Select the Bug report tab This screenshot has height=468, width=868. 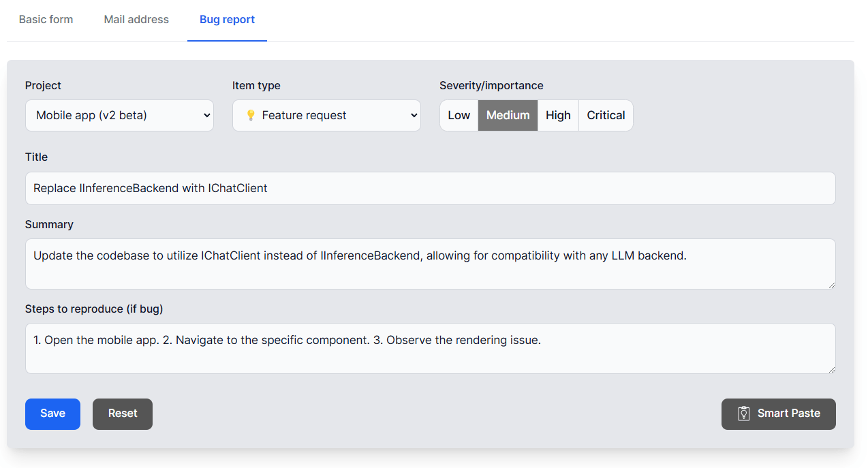tap(227, 20)
